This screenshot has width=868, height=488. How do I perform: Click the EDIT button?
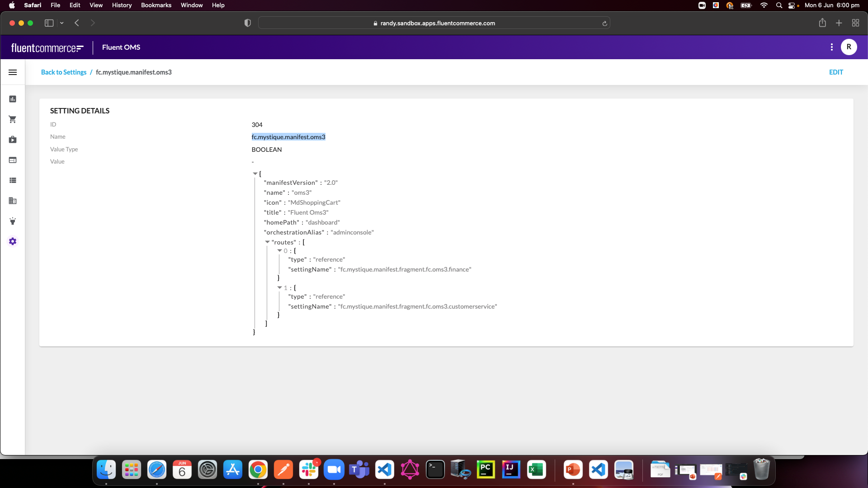(835, 72)
